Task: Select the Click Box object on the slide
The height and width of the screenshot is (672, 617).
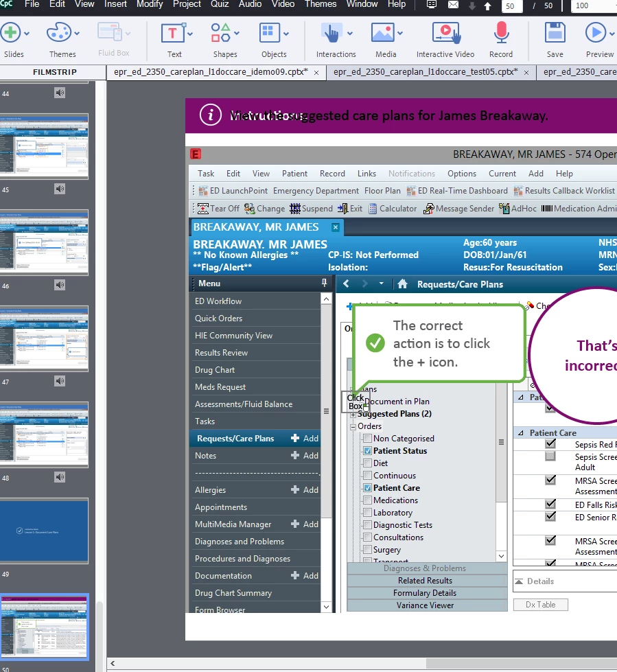Action: click(356, 402)
